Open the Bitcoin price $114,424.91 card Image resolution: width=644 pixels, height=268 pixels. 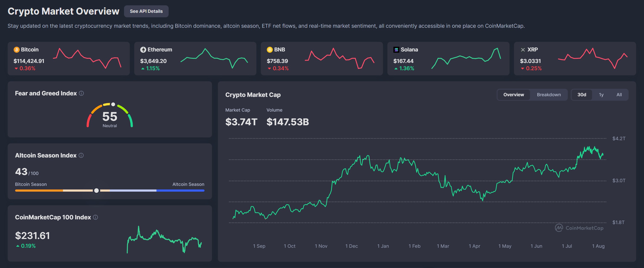coord(29,61)
